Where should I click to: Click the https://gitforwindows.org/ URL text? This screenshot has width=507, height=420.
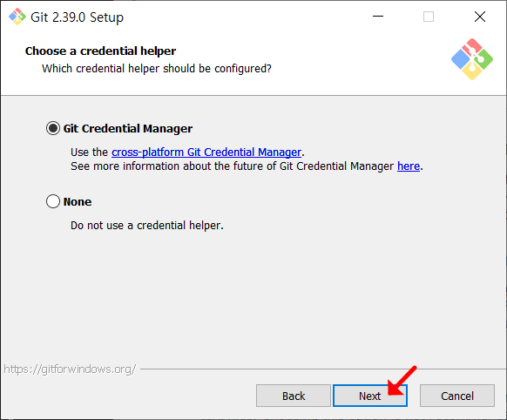tap(70, 369)
